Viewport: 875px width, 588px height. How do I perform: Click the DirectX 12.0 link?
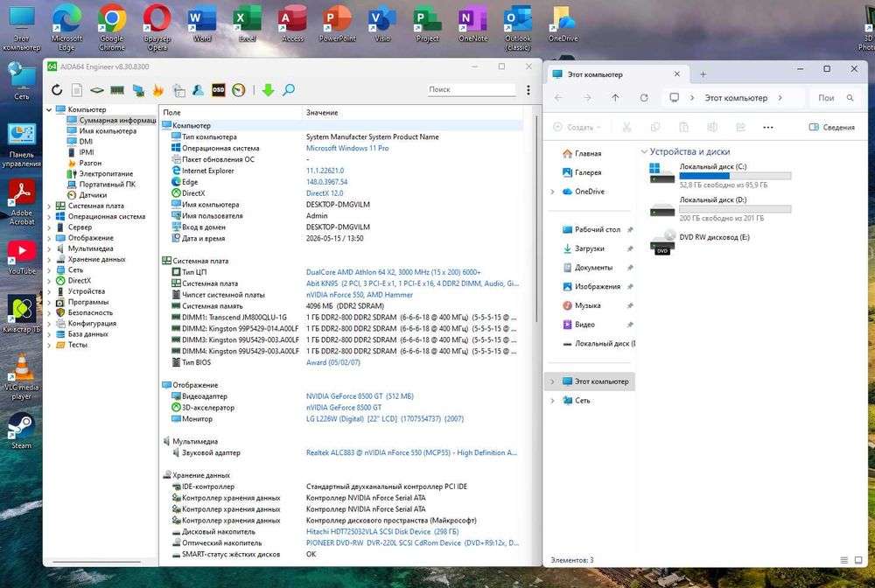click(325, 193)
